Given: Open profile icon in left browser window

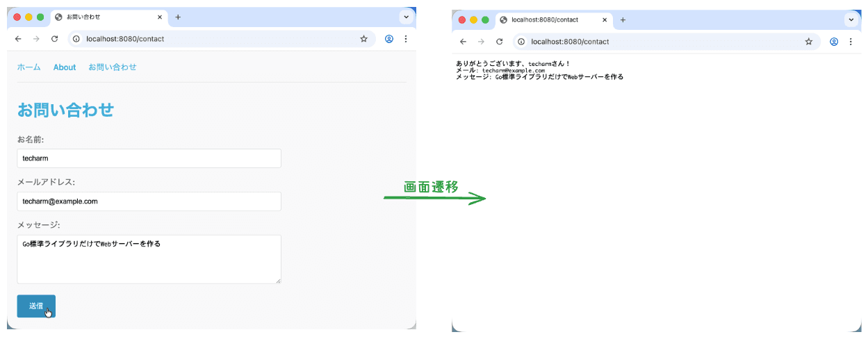Looking at the screenshot, I should tap(389, 39).
